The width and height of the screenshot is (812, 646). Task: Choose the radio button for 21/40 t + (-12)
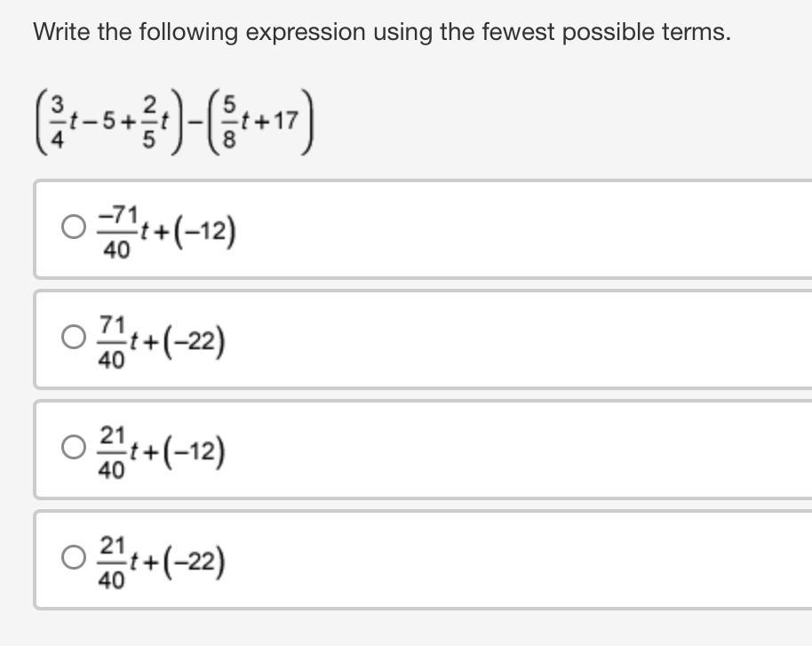coord(74,447)
